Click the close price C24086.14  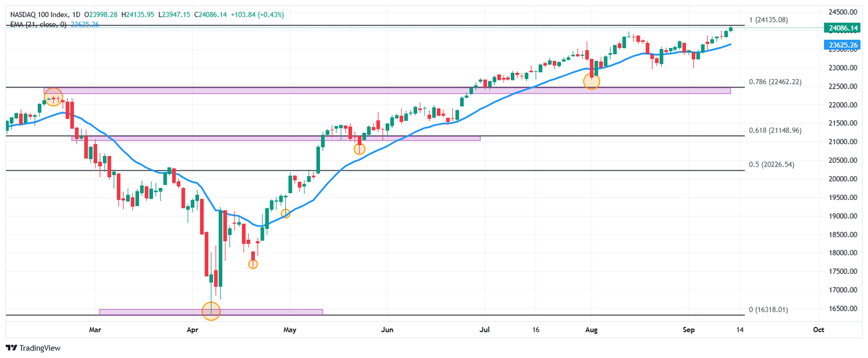coord(210,14)
